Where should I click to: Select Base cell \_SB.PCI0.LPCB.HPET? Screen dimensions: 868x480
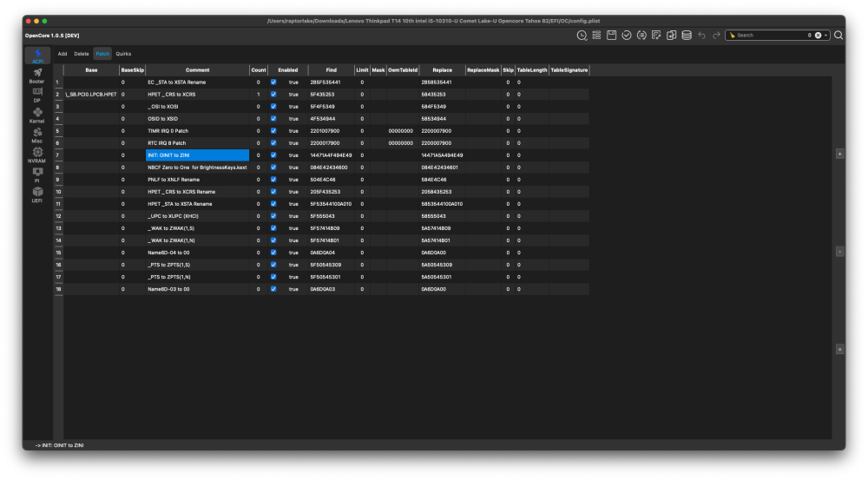(91, 94)
